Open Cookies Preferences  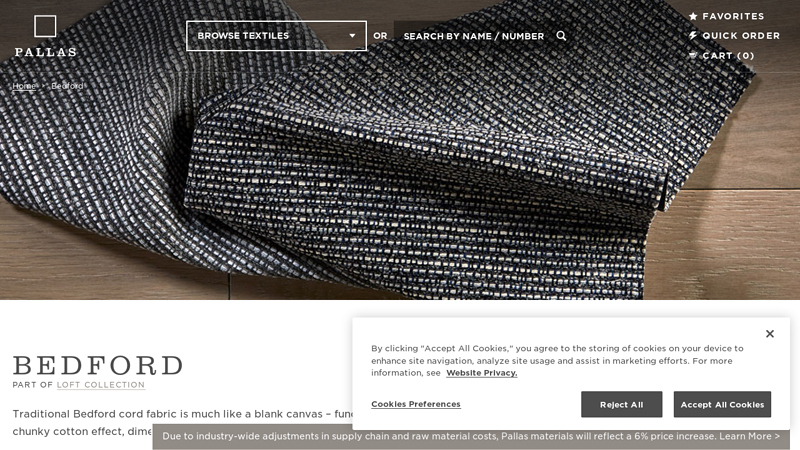click(416, 404)
